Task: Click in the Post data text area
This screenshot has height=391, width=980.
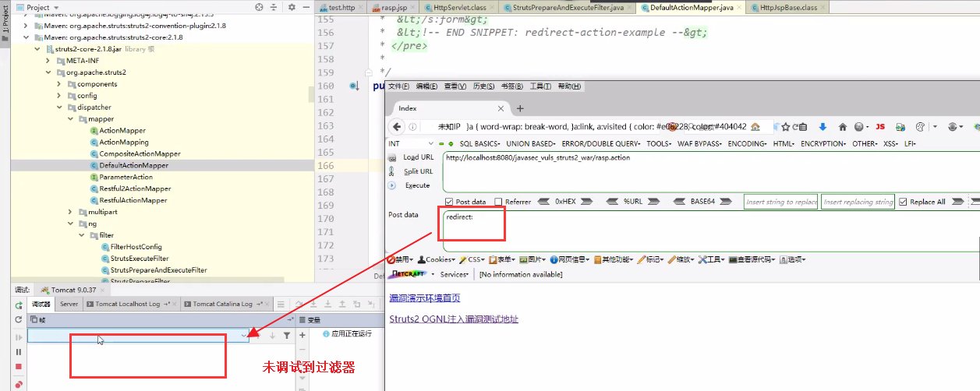Action: coord(702,230)
